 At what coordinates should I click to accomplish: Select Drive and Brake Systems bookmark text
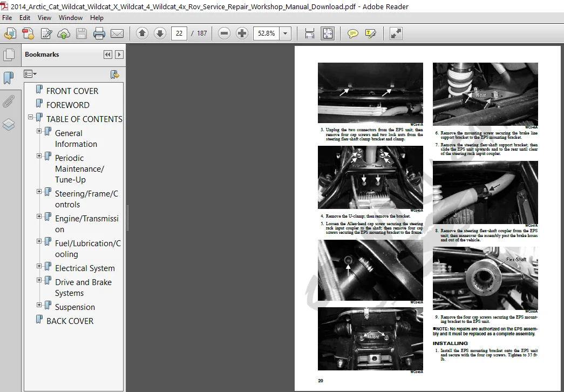(x=83, y=288)
